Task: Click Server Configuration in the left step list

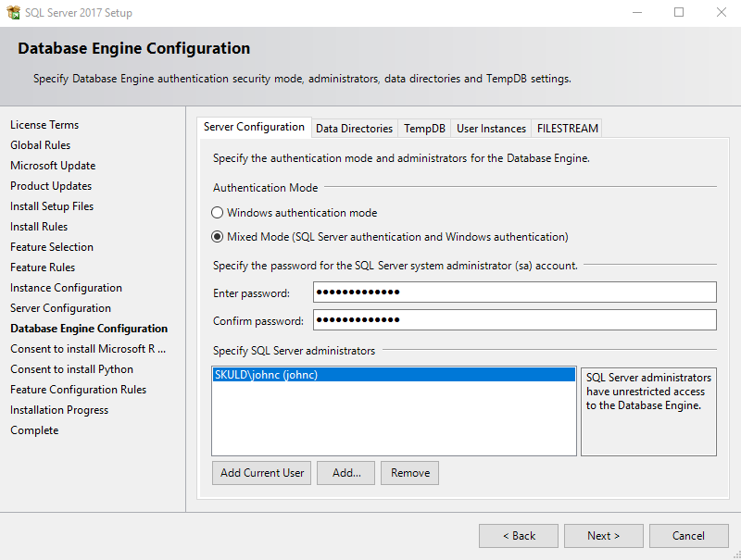Action: (60, 308)
